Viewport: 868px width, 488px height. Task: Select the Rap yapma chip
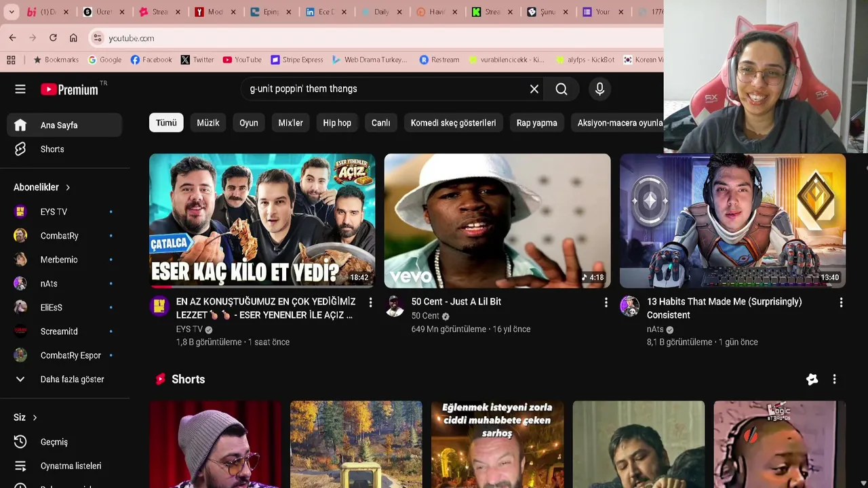[537, 123]
